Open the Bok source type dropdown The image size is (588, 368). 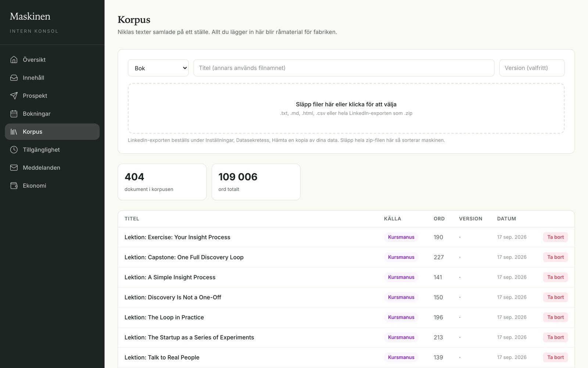158,68
